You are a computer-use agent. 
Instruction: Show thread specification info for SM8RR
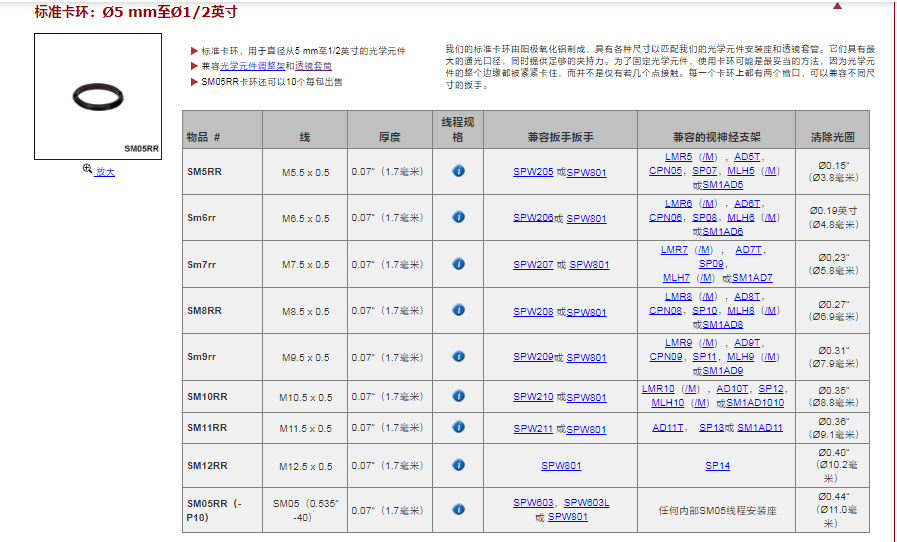click(458, 311)
